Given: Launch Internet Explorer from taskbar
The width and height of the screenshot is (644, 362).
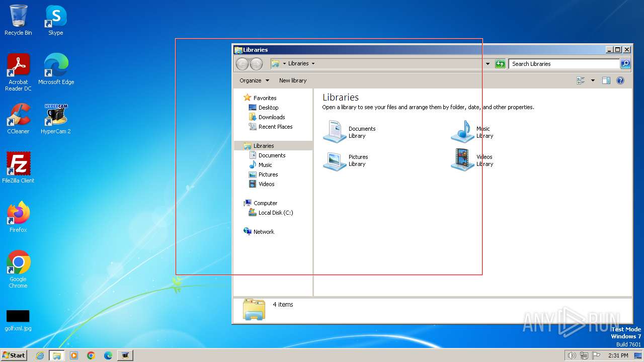Looking at the screenshot, I should click(x=40, y=355).
